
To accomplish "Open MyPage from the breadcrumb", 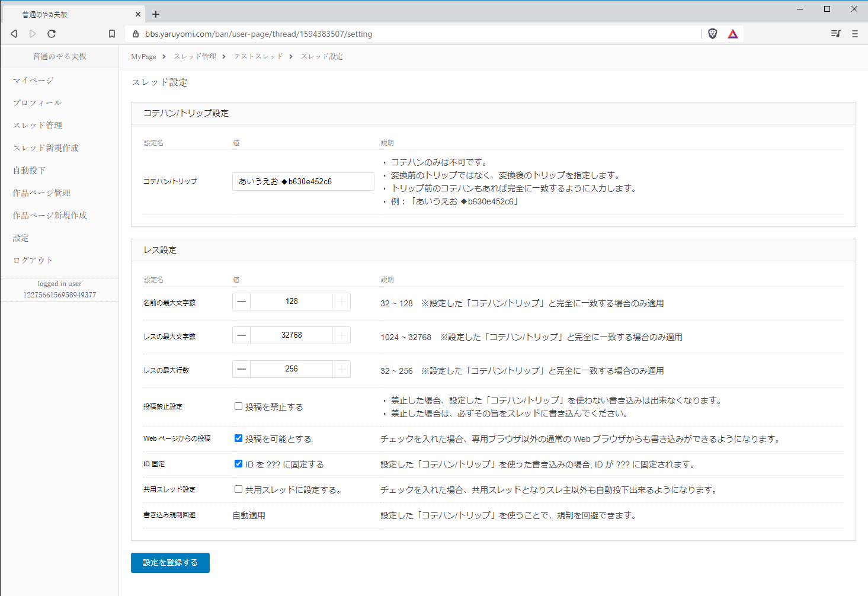I will [x=143, y=56].
